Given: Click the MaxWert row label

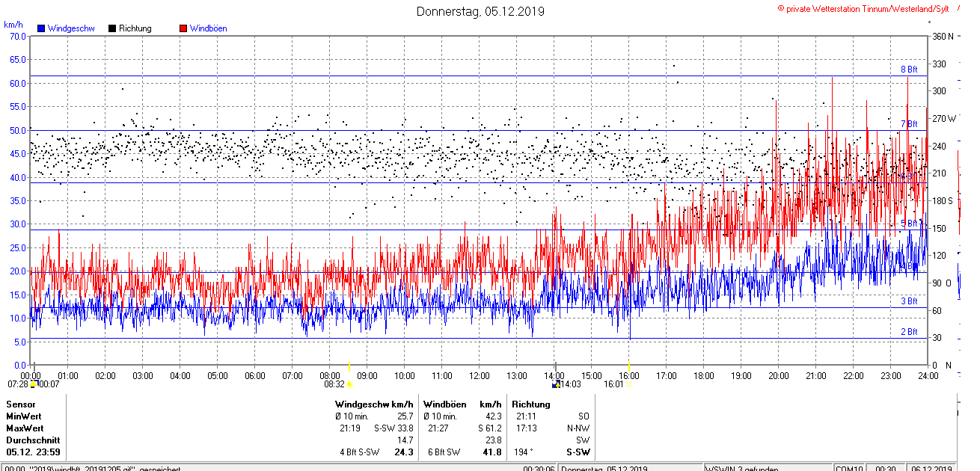Looking at the screenshot, I should point(25,428).
